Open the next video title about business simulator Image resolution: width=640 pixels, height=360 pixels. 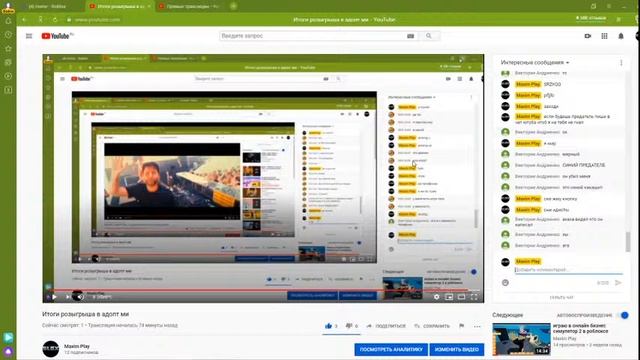point(580,329)
